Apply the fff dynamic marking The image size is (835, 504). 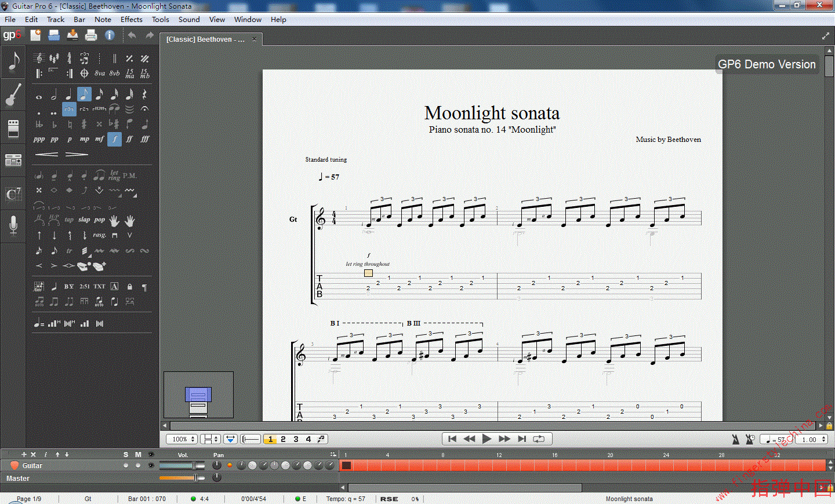coord(145,139)
